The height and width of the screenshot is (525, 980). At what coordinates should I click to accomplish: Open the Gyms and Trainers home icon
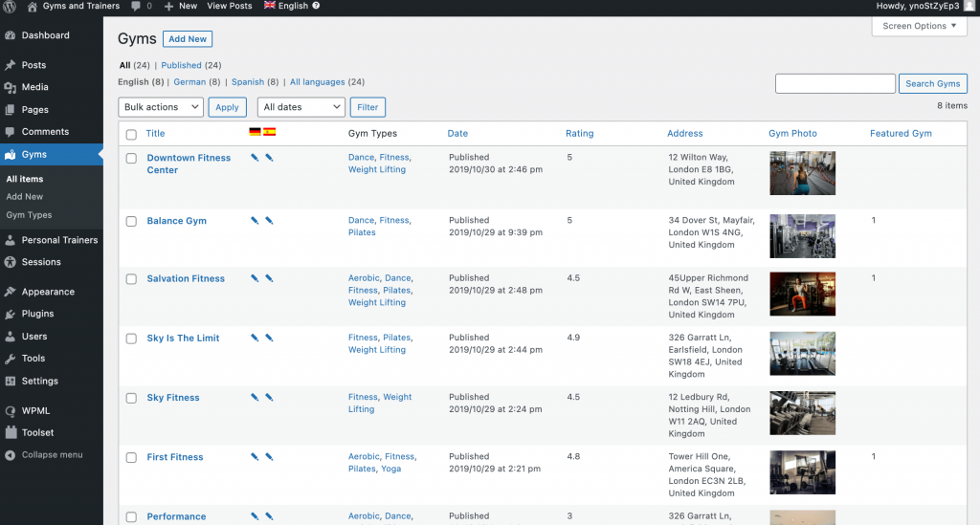pos(32,7)
